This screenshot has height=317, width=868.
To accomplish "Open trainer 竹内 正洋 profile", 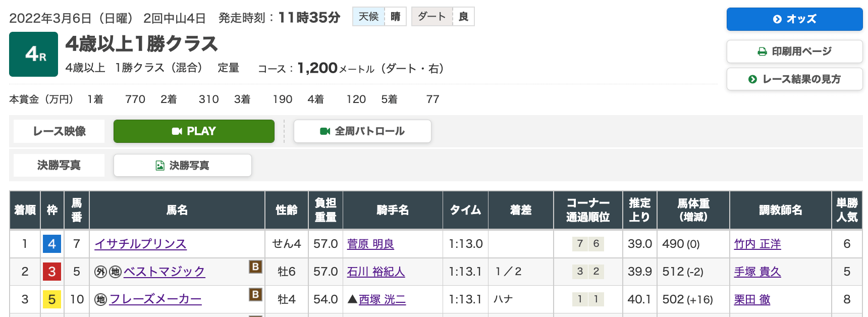I will (757, 244).
